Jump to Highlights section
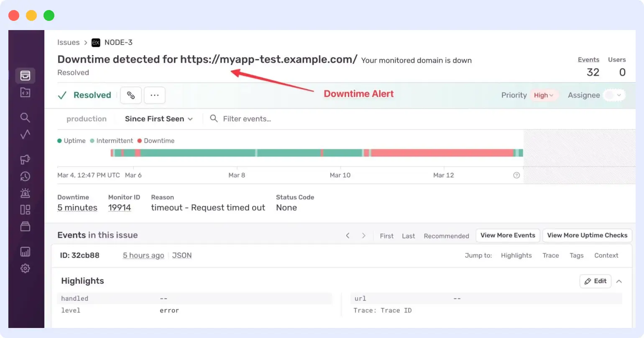This screenshot has height=338, width=644. [516, 256]
